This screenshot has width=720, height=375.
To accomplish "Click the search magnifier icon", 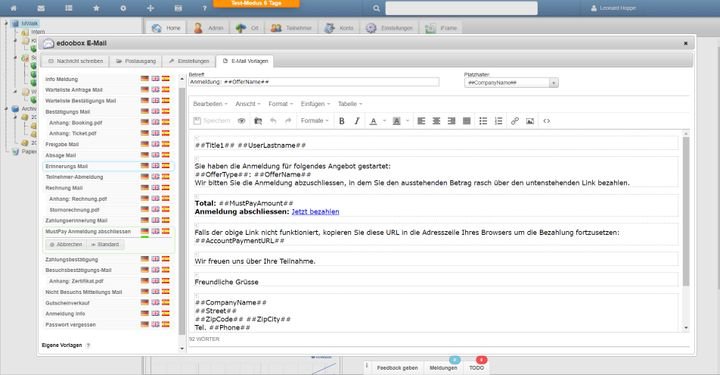I will (376, 8).
